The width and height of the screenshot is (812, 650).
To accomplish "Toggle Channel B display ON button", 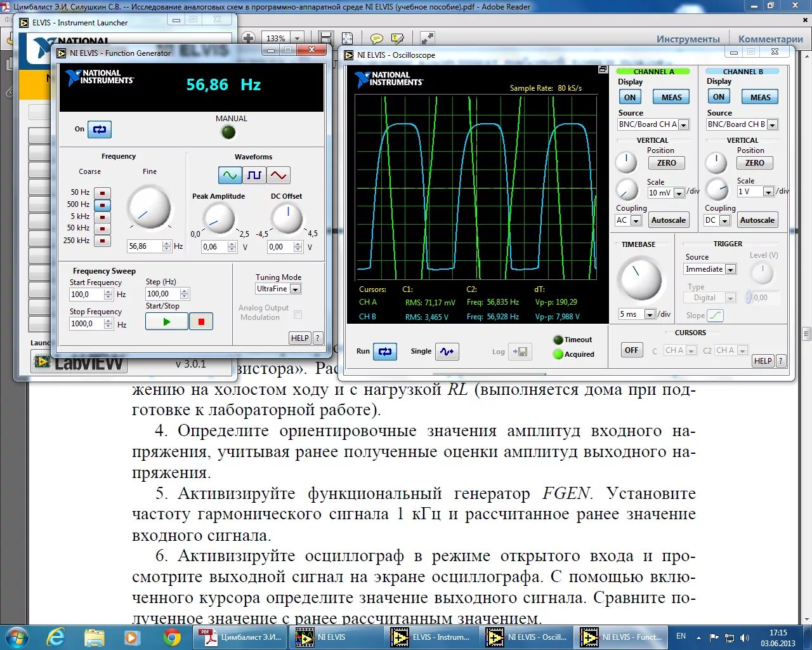I will (719, 97).
